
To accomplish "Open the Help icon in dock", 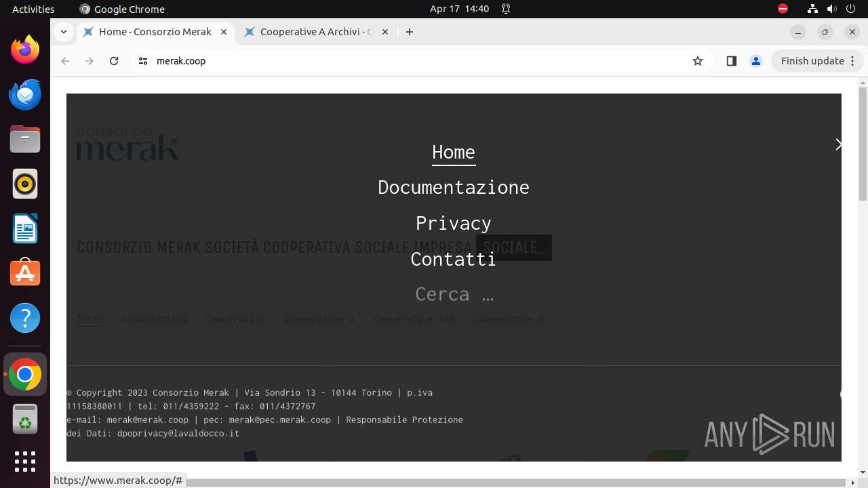I will (25, 318).
